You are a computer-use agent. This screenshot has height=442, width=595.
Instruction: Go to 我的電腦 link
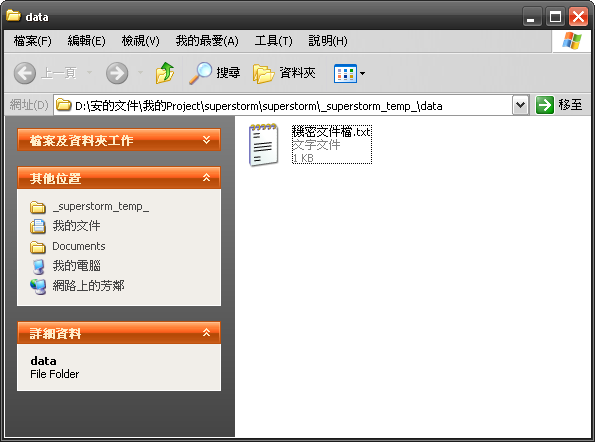76,266
